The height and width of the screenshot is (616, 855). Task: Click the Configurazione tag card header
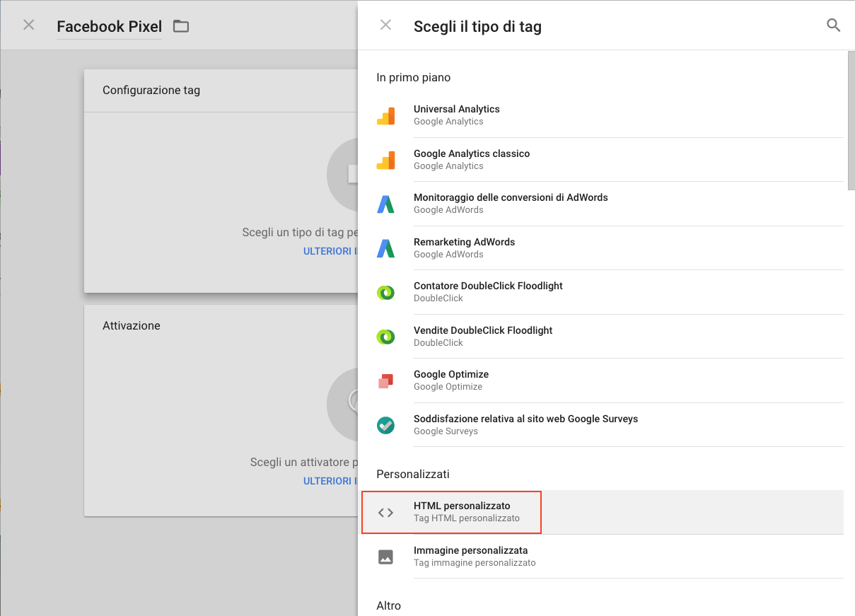pos(221,91)
